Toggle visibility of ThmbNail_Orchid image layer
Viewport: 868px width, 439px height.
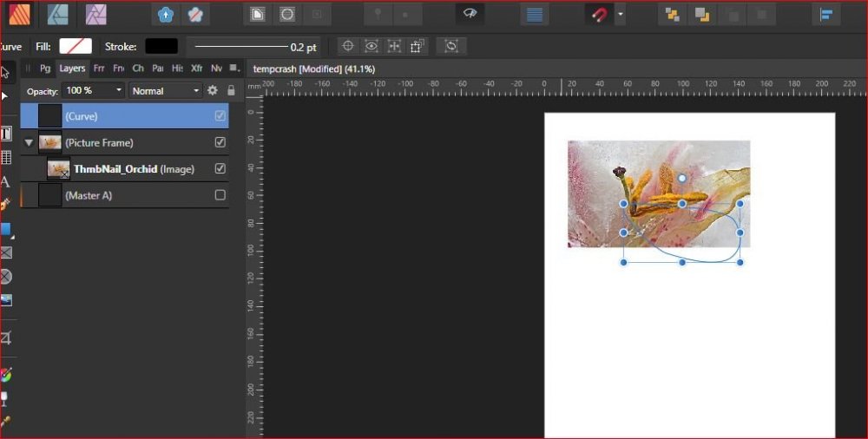pos(220,168)
